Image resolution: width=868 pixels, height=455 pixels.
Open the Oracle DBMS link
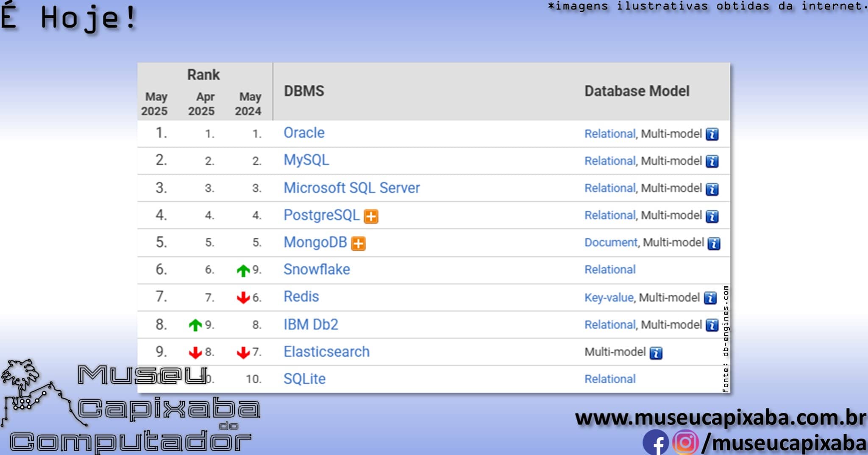[x=303, y=133]
